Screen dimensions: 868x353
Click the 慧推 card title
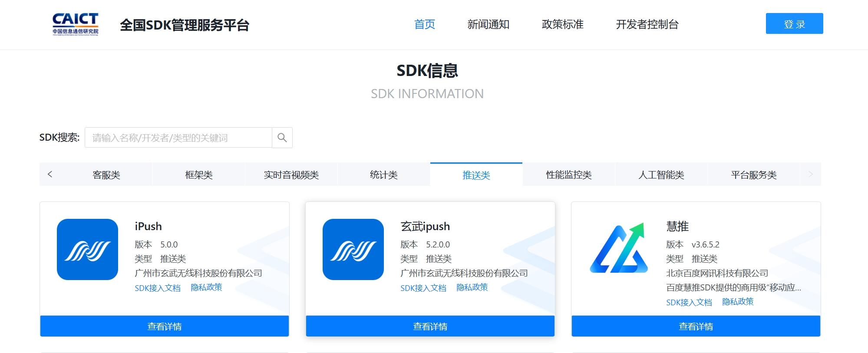pyautogui.click(x=677, y=226)
